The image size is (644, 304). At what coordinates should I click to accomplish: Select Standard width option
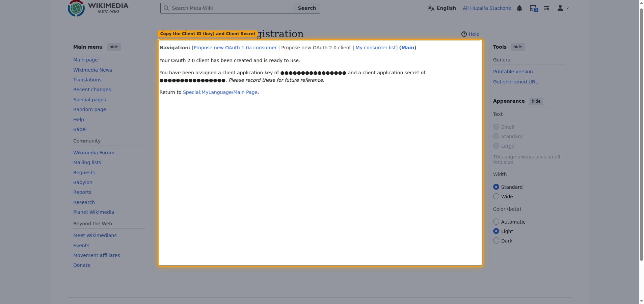(496, 187)
